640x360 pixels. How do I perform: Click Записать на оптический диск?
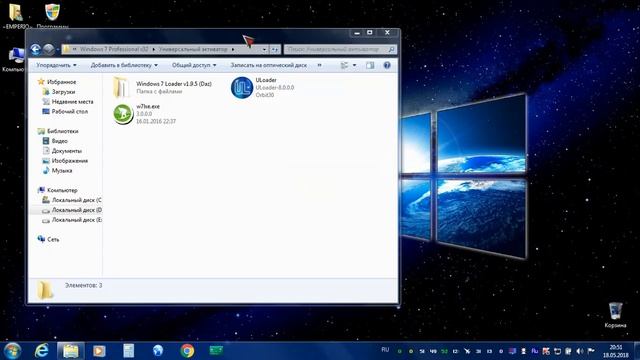[x=269, y=65]
